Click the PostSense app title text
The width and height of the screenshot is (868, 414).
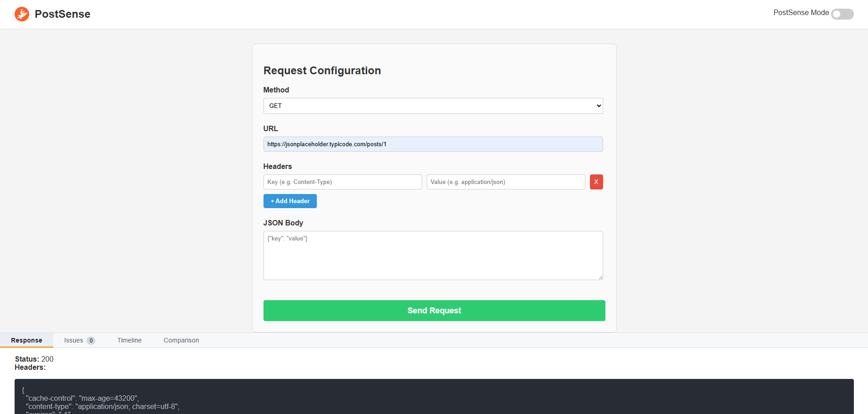point(62,14)
